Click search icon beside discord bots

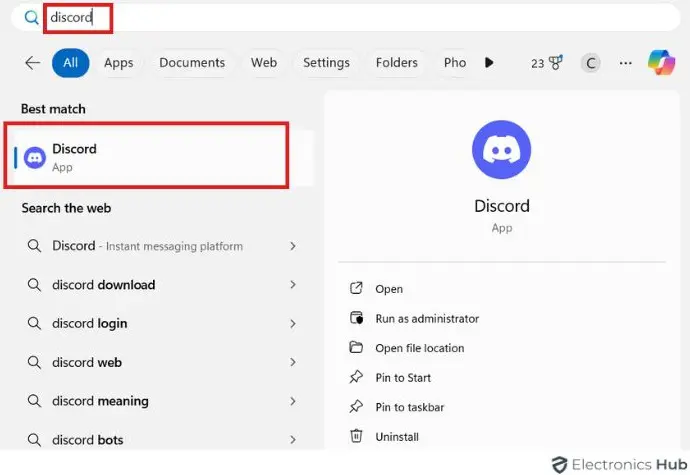[x=34, y=440]
